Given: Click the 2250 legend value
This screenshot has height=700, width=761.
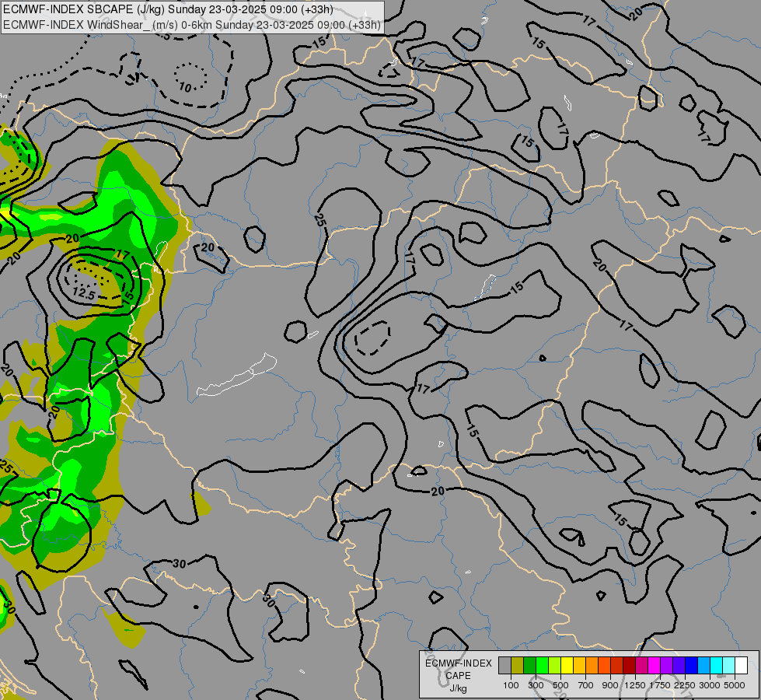Looking at the screenshot, I should coord(685,685).
